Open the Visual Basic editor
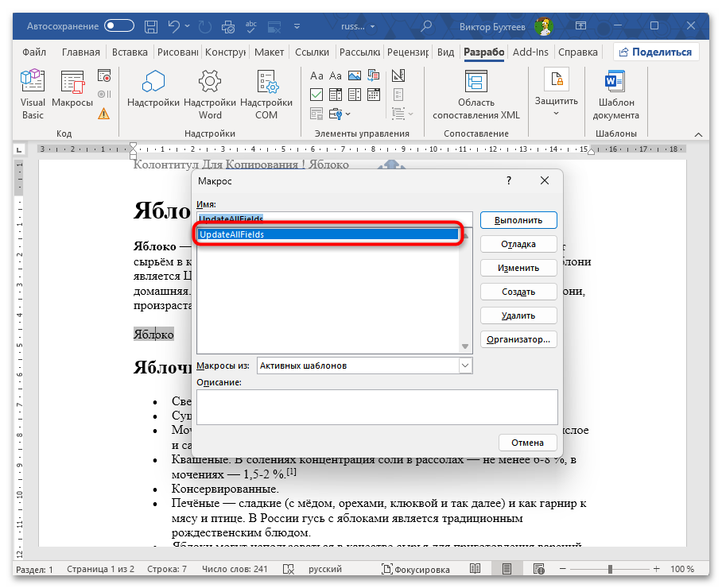This screenshot has height=588, width=722. tap(33, 95)
